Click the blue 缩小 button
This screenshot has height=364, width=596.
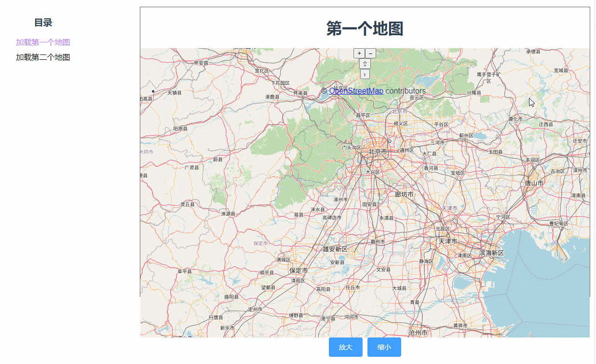point(384,347)
